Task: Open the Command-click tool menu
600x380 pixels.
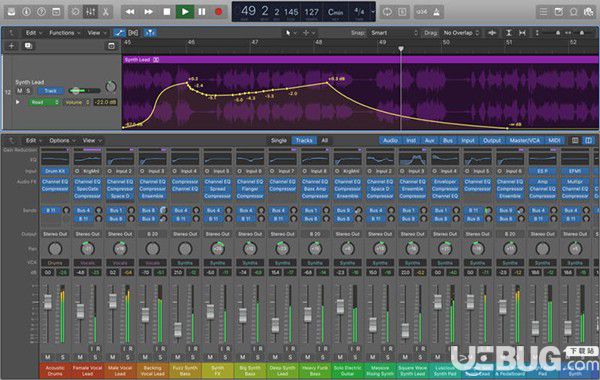Action: coord(308,33)
